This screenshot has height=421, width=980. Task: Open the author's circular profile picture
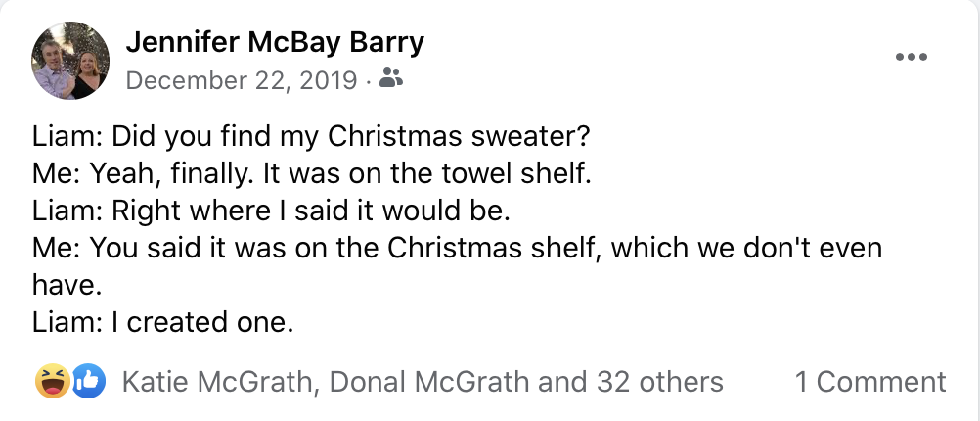(x=69, y=61)
